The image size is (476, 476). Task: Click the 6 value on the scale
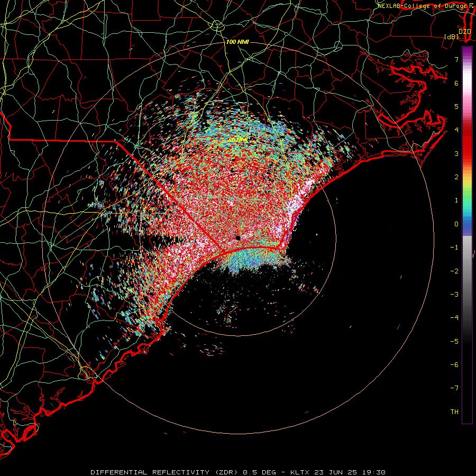point(456,83)
